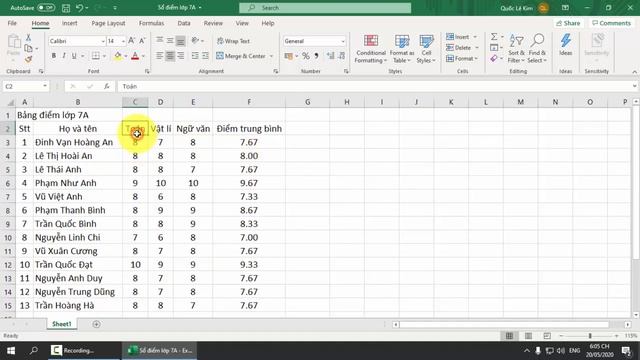Toggle Middle Align vertical alignment
Viewport: 640px width, 360px height.
pos(170,41)
